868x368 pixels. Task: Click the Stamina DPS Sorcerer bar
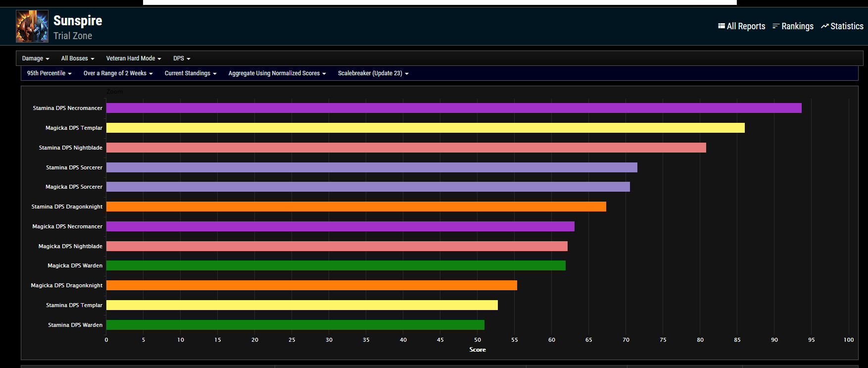pos(372,167)
